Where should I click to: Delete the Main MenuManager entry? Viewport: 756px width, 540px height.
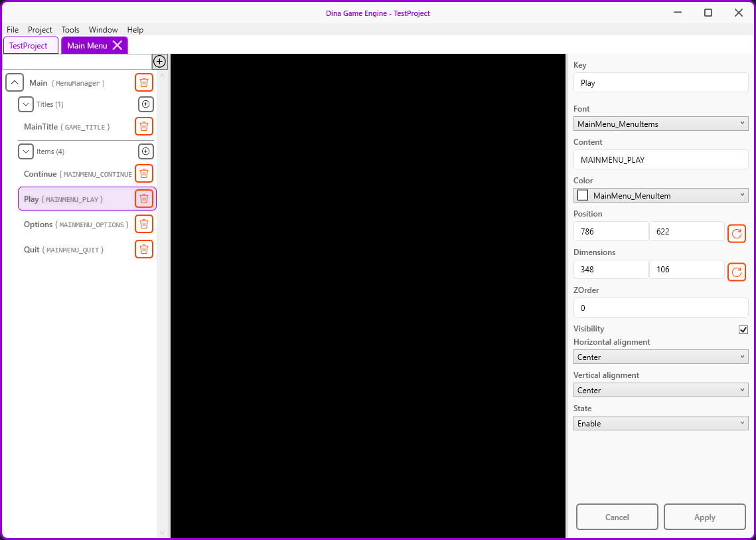pos(143,82)
